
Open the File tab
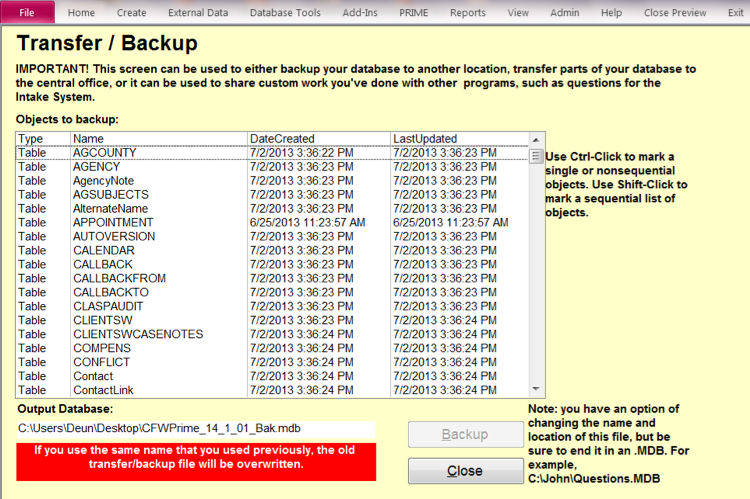point(27,13)
